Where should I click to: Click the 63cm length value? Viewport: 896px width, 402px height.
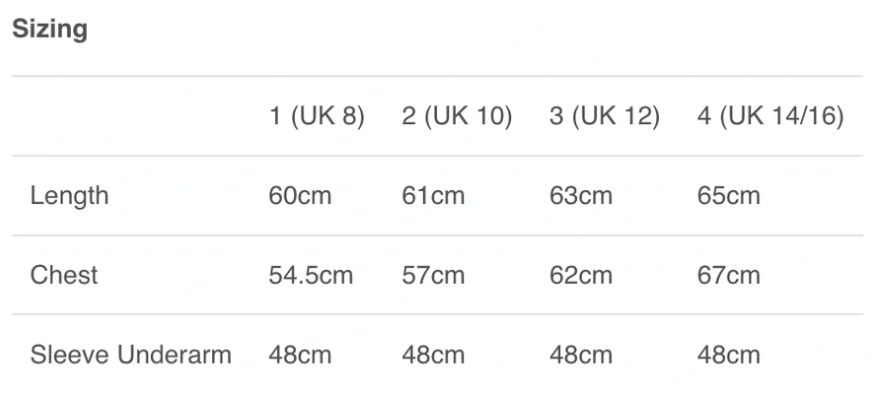(x=581, y=196)
